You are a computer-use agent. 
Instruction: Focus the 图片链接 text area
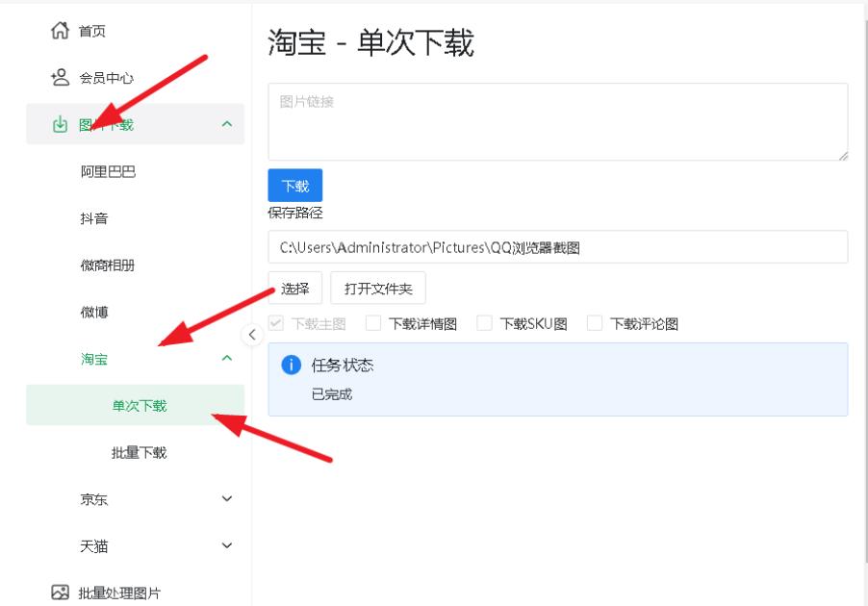[558, 122]
